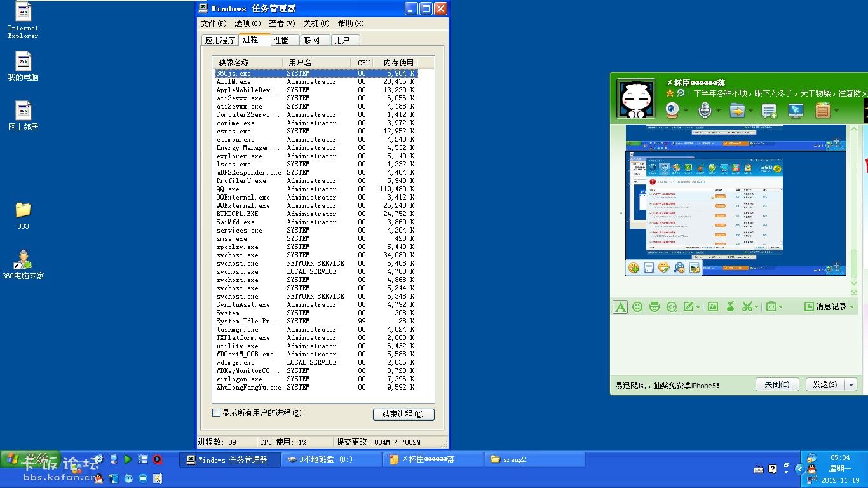The image size is (868, 488).
Task: Expand the video call options arrow
Action: 686,111
